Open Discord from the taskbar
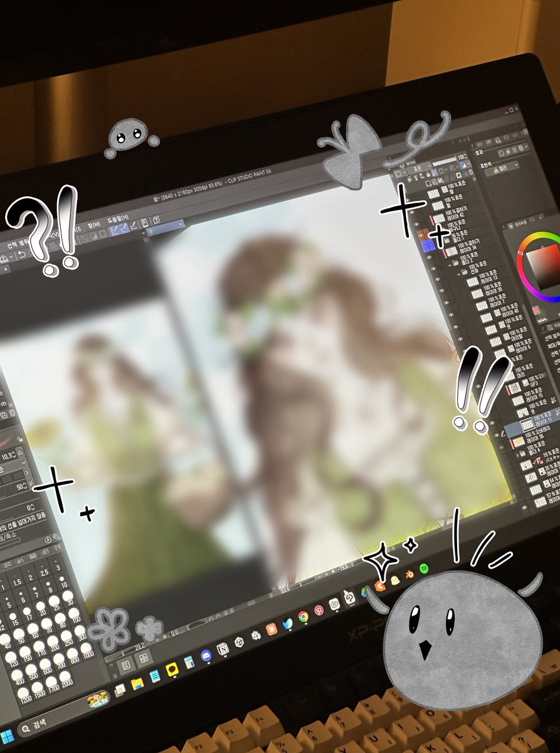Viewport: 560px width, 753px height. pos(205,656)
